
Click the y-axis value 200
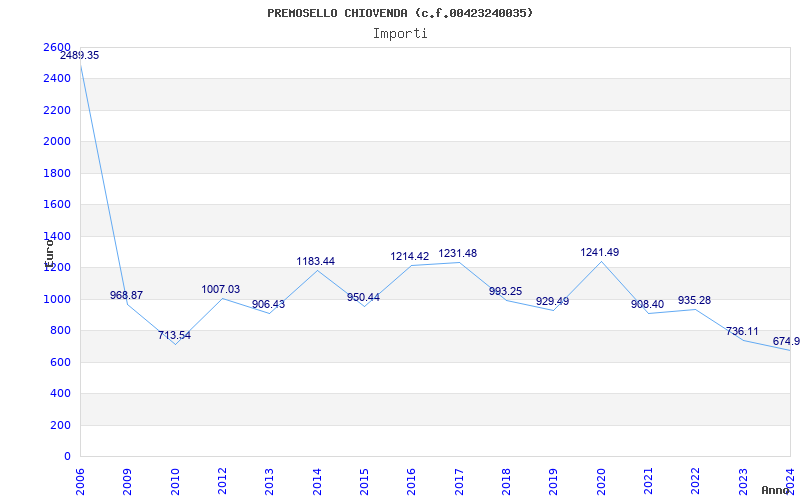60,426
